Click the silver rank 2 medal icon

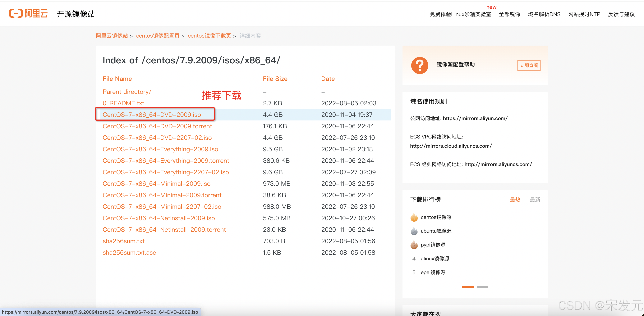(414, 231)
